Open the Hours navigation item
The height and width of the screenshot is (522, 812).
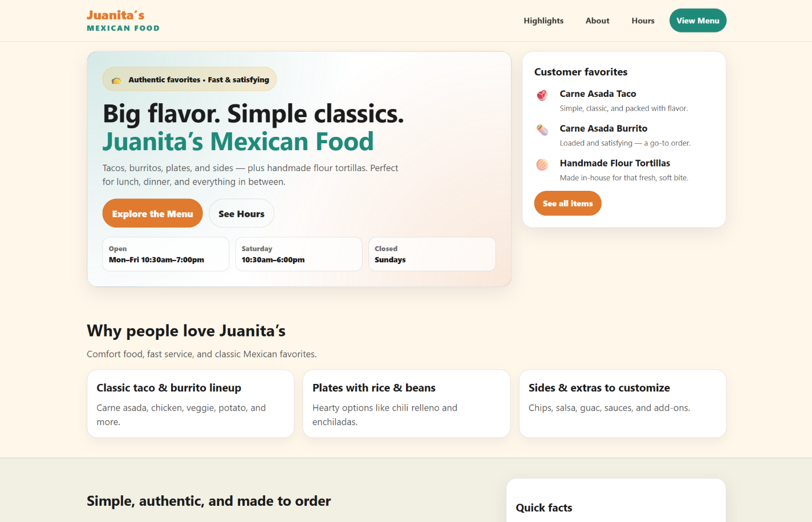643,20
